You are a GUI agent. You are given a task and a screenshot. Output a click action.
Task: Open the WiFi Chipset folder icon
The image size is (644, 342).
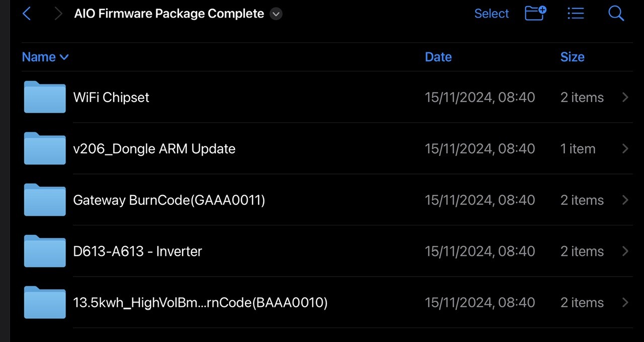[x=45, y=97]
